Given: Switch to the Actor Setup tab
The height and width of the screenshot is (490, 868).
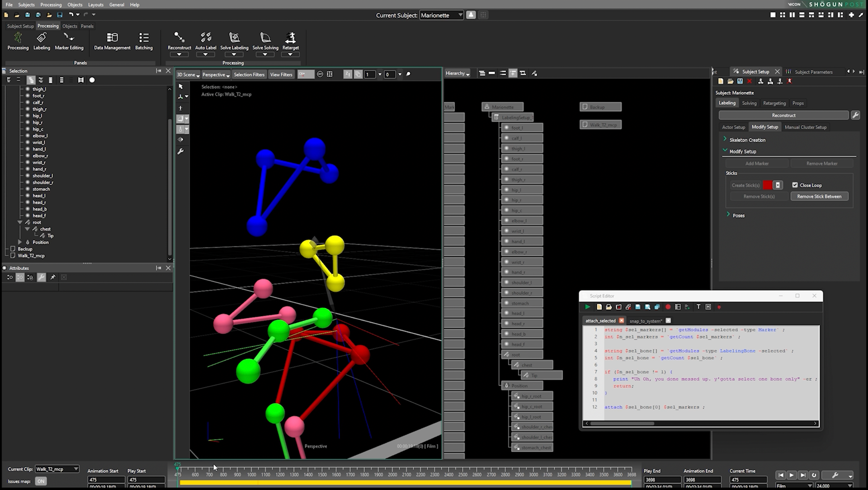Looking at the screenshot, I should coord(733,127).
